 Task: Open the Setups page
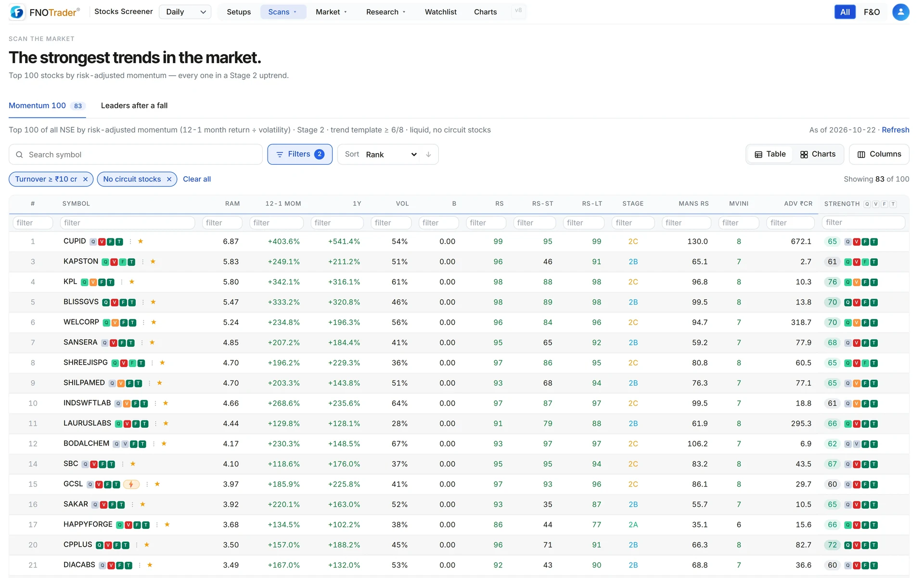(239, 12)
